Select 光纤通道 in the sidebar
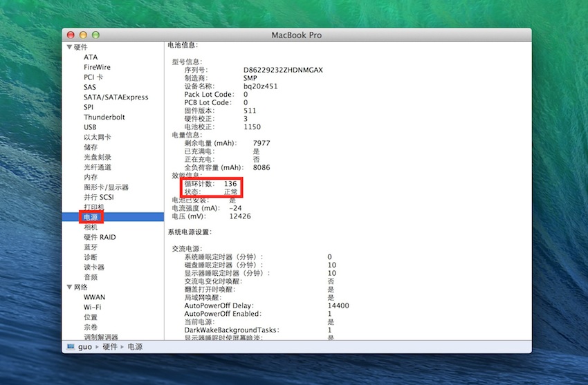This screenshot has height=385, width=588. [98, 167]
